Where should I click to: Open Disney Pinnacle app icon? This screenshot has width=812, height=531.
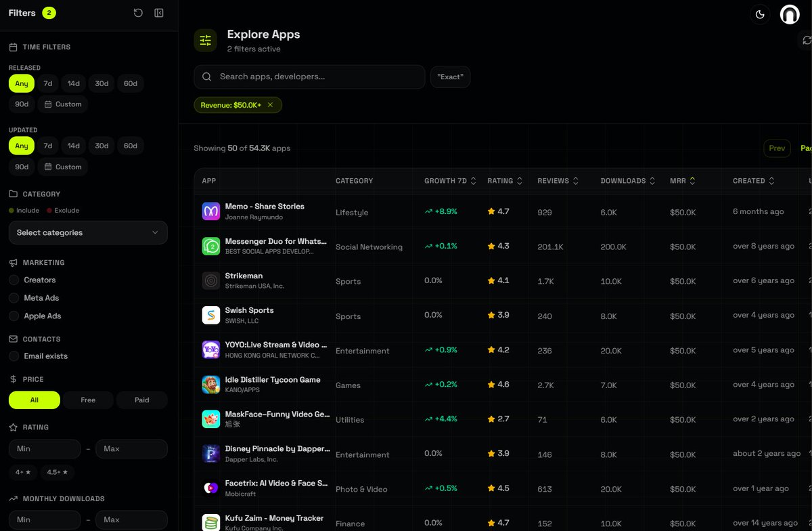[x=211, y=454]
